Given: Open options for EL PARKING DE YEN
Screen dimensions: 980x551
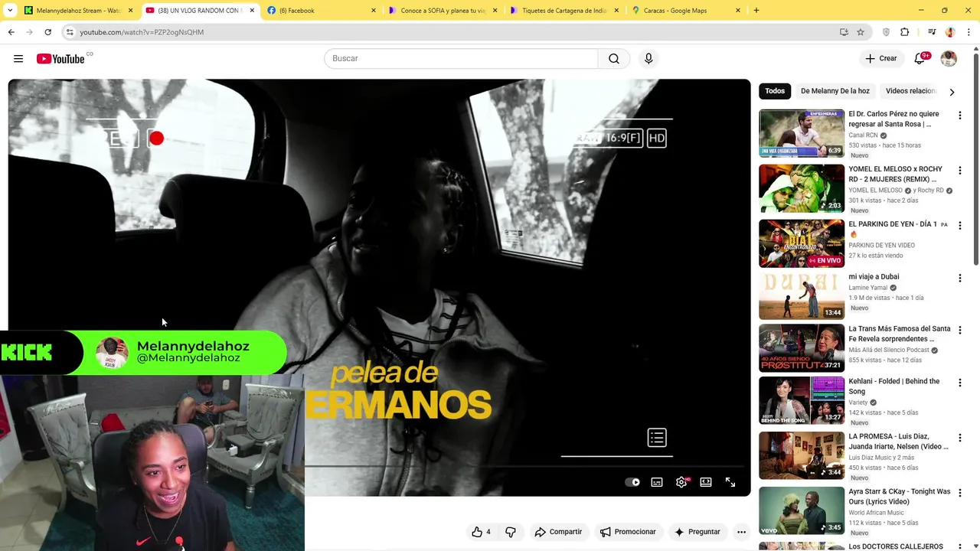Looking at the screenshot, I should tap(959, 226).
